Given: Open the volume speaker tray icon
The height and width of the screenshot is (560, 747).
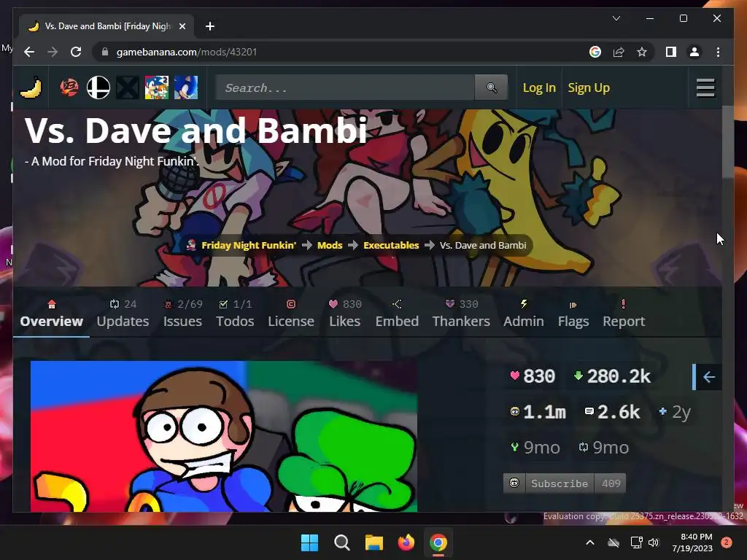Looking at the screenshot, I should point(654,542).
